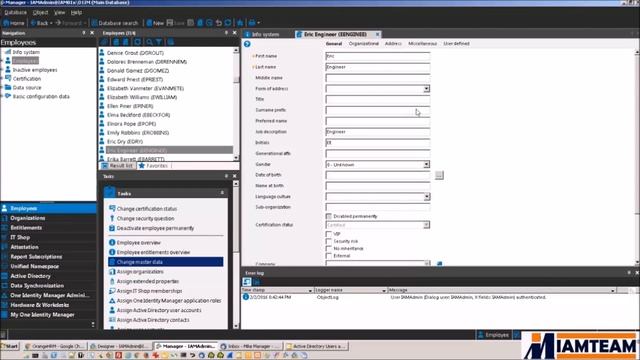The height and width of the screenshot is (360, 640).
Task: Open the Object menu
Action: pos(40,13)
